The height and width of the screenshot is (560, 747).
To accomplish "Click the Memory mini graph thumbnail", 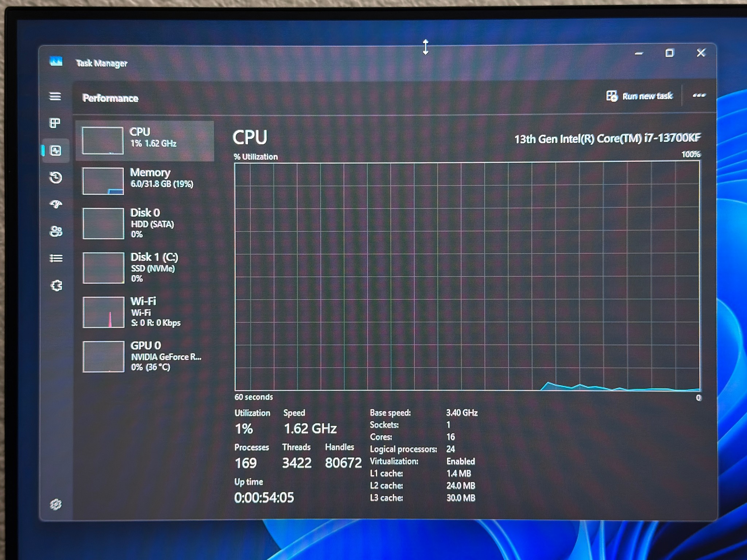I will (x=103, y=181).
